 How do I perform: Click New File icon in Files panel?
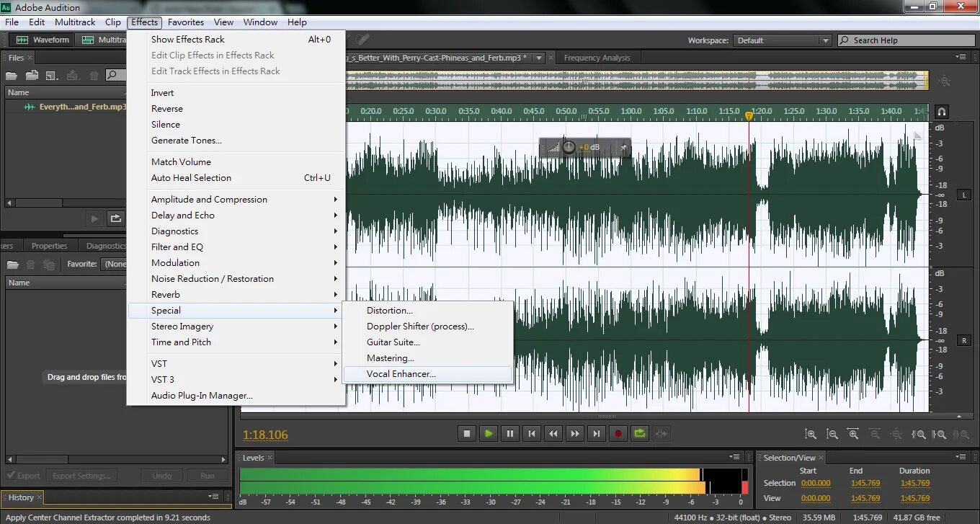point(51,75)
